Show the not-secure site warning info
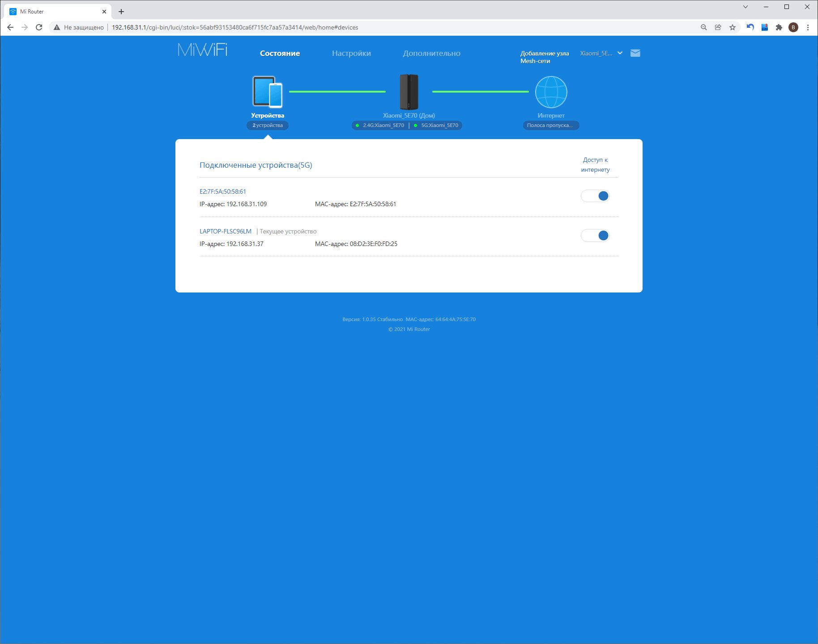The image size is (818, 644). click(x=79, y=27)
